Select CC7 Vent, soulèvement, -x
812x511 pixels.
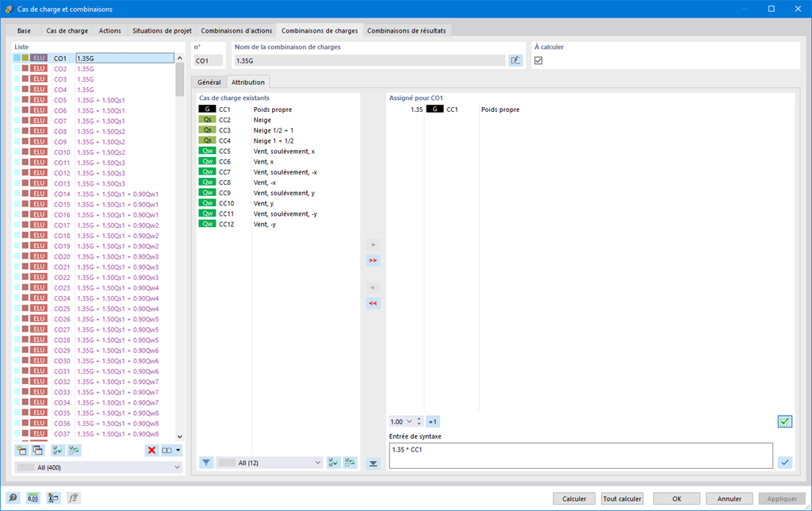(278, 172)
